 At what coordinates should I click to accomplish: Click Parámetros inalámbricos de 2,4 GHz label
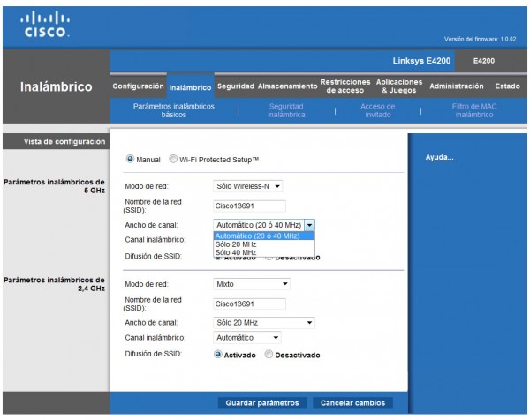click(54, 284)
